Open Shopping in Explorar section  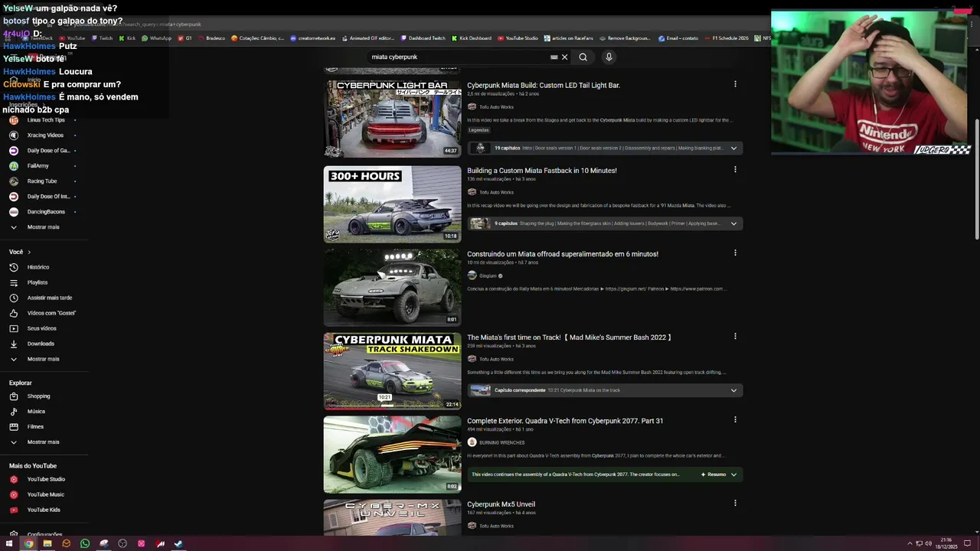pyautogui.click(x=38, y=396)
